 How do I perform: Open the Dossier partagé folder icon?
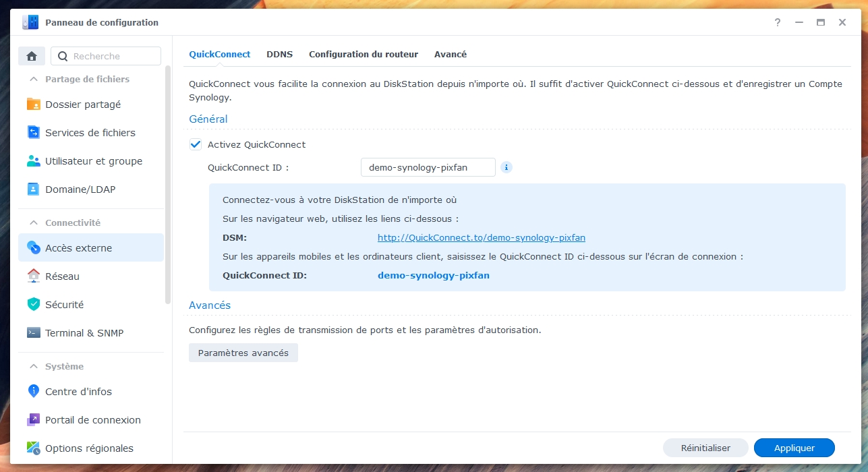[34, 105]
